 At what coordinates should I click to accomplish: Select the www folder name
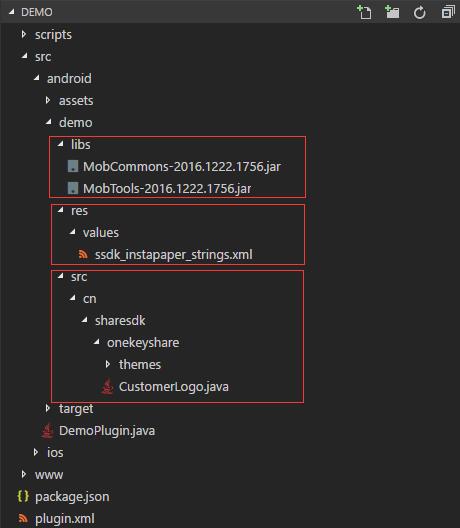[x=49, y=475]
